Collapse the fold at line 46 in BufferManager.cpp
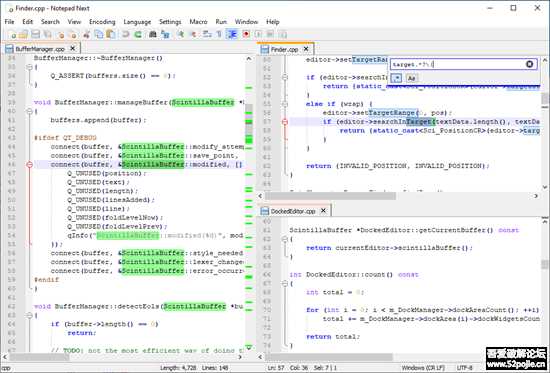Image resolution: width=550 pixels, height=373 pixels. tap(29, 164)
